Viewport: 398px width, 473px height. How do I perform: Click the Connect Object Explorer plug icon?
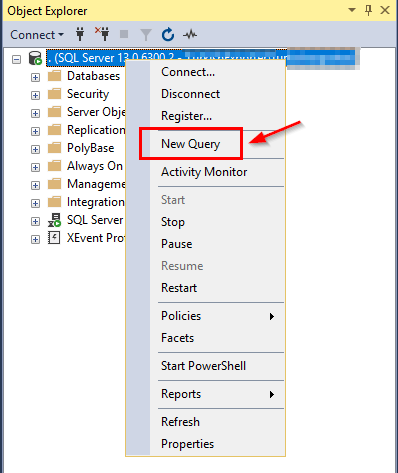[80, 34]
